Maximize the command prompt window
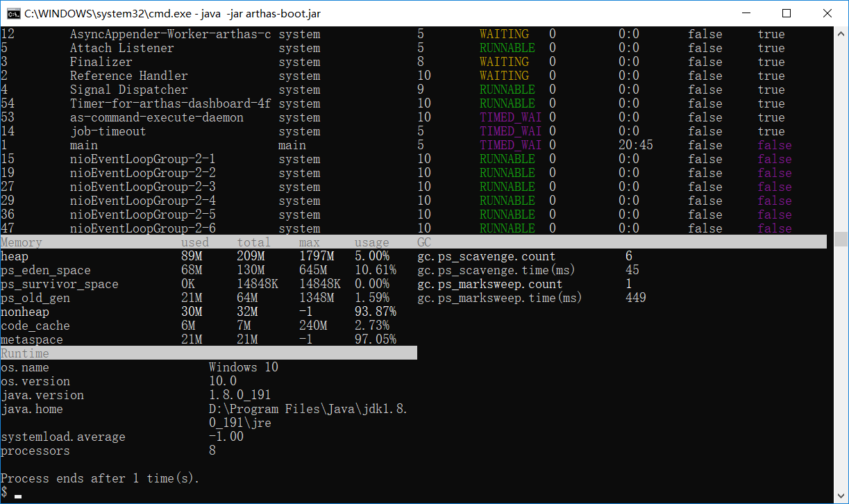This screenshot has height=504, width=849. pos(787,13)
